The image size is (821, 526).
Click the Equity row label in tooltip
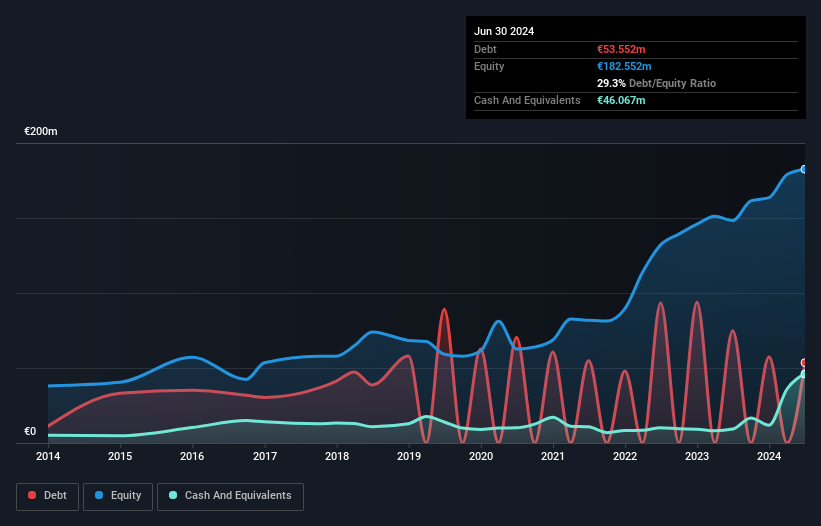pyautogui.click(x=489, y=66)
